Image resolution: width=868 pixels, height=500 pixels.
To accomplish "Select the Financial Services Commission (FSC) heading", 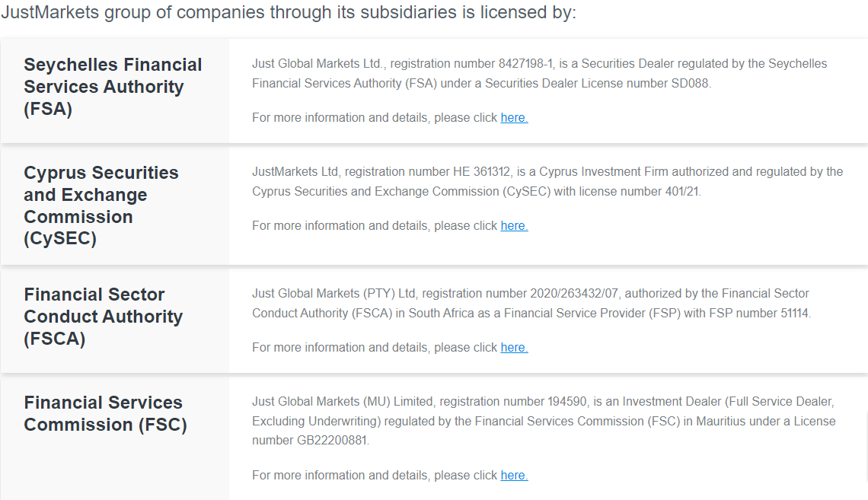I will point(106,413).
